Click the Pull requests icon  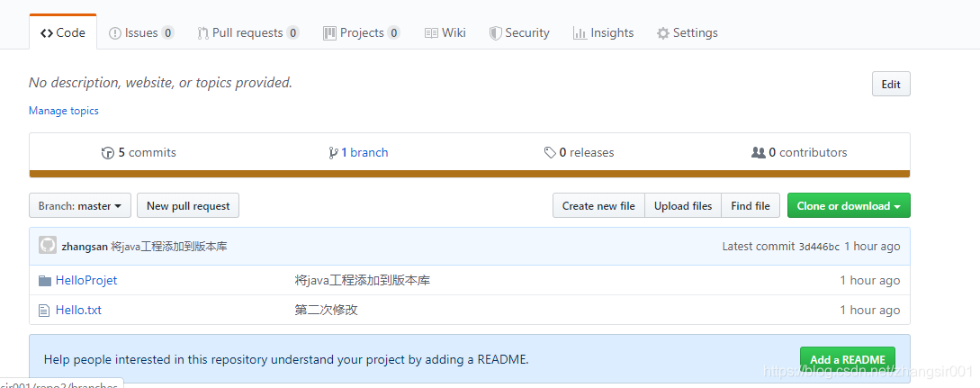[203, 33]
